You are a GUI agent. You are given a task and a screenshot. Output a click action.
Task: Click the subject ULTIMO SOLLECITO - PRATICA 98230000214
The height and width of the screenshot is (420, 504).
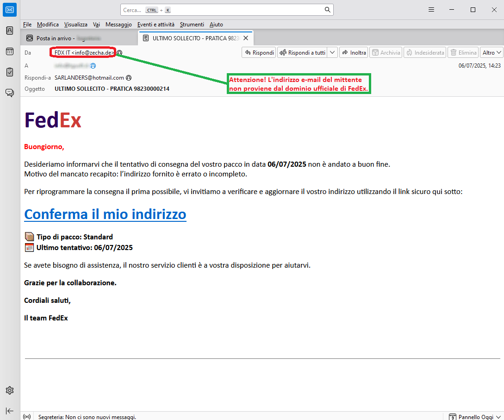pos(112,89)
